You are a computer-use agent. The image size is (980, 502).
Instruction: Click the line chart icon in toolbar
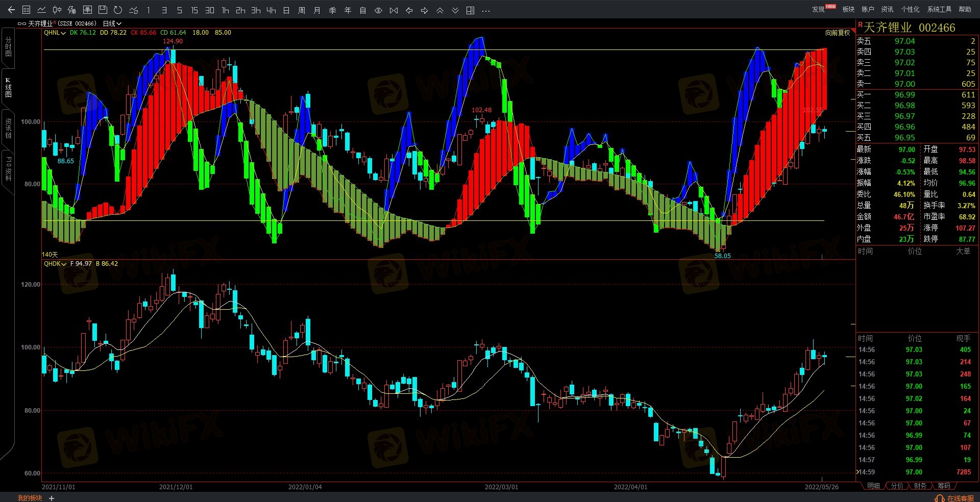41,10
